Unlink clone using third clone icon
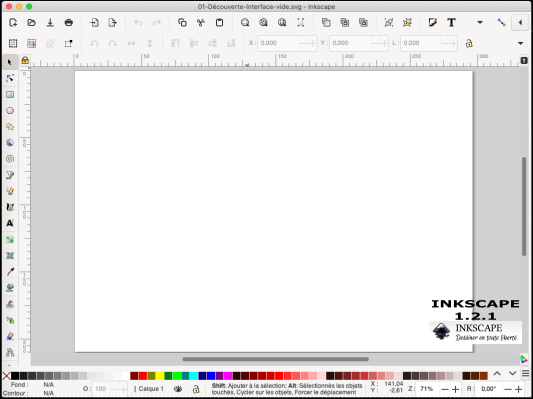The image size is (533, 399). 363,23
